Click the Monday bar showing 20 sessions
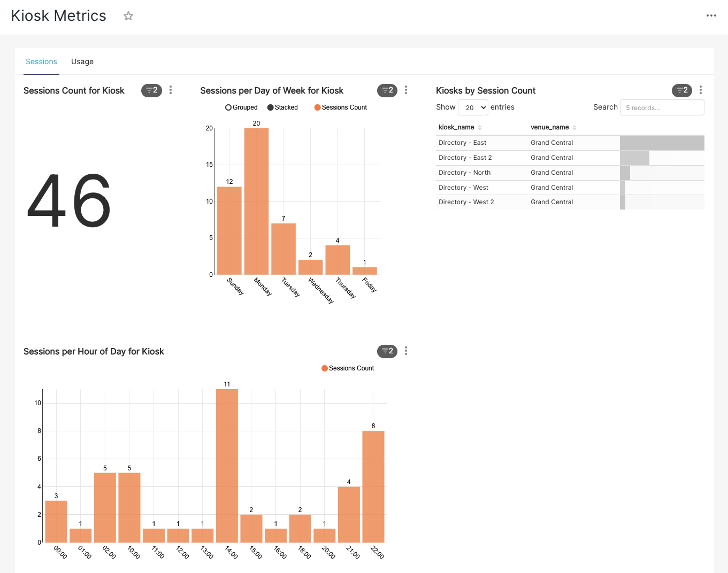Screen dimensions: 728x573 (x=256, y=201)
